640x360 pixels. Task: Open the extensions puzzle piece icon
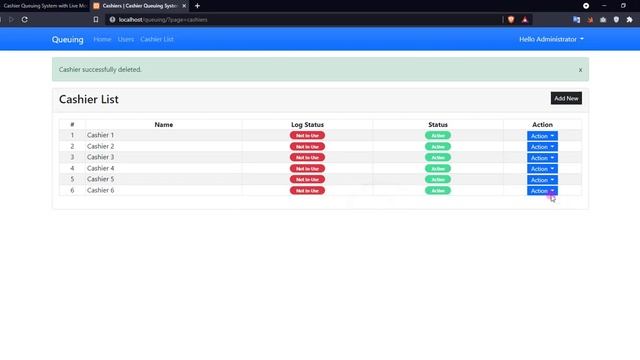pyautogui.click(x=629, y=19)
